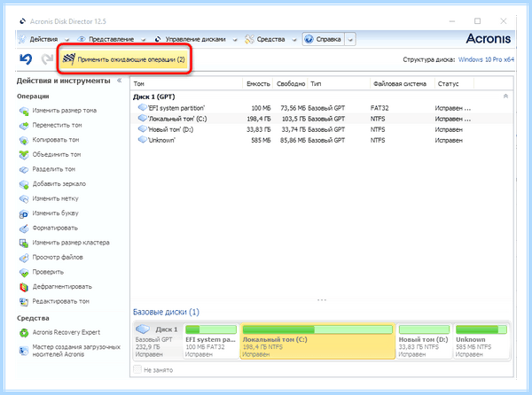Click the 85,86 МБ free space cell
Viewport: 532px width, 395px height.
[293, 140]
